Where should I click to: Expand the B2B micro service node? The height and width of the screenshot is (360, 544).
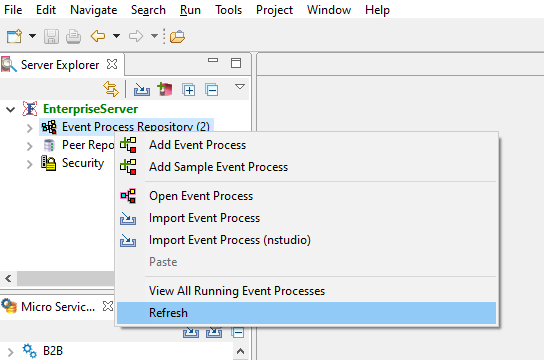click(11, 352)
